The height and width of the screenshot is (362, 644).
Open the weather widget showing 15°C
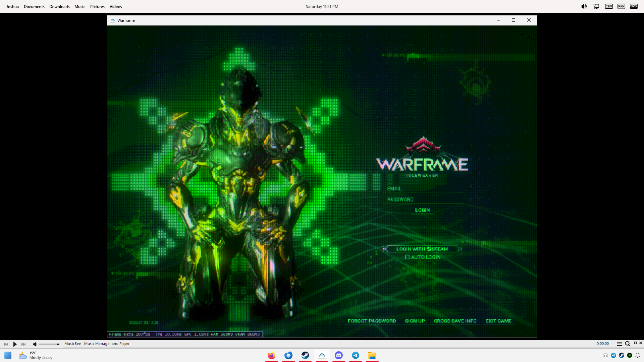coord(36,355)
